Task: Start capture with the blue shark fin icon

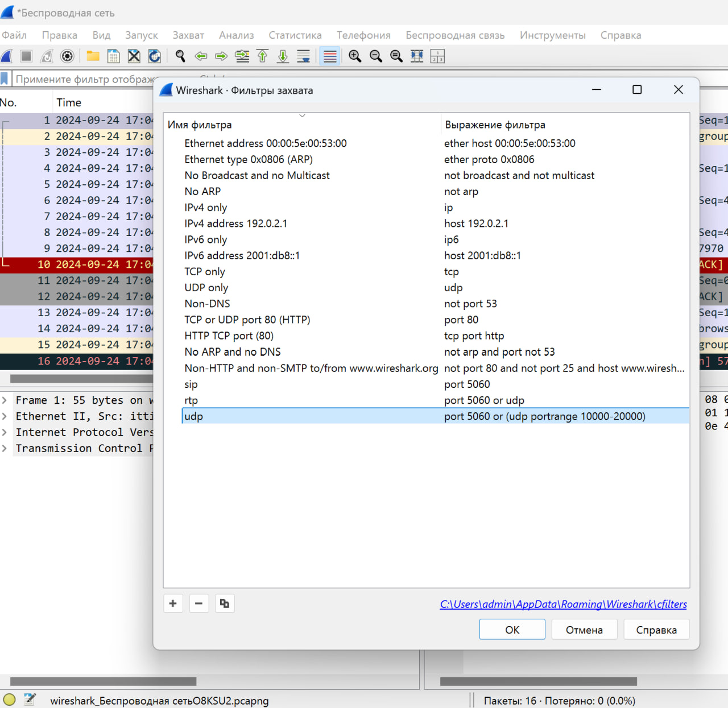Action: (x=6, y=56)
